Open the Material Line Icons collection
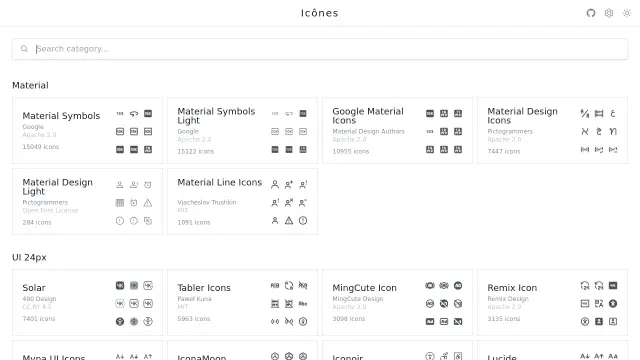Image resolution: width=640 pixels, height=360 pixels. click(242, 202)
